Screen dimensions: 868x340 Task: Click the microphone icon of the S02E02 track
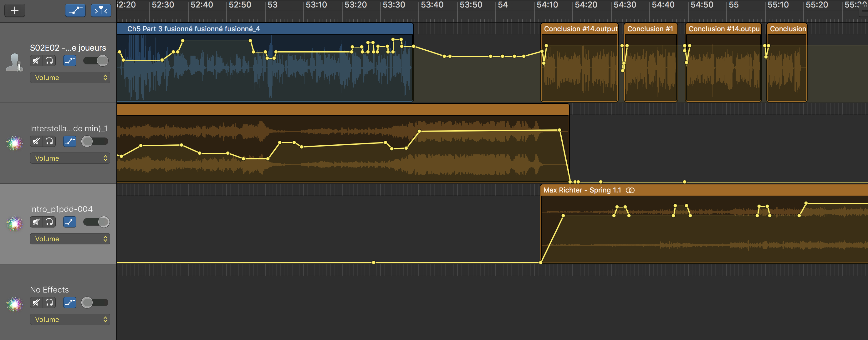[14, 62]
